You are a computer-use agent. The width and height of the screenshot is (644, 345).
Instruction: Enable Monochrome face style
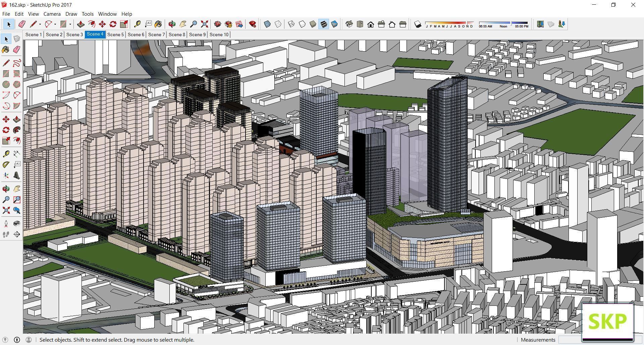334,24
